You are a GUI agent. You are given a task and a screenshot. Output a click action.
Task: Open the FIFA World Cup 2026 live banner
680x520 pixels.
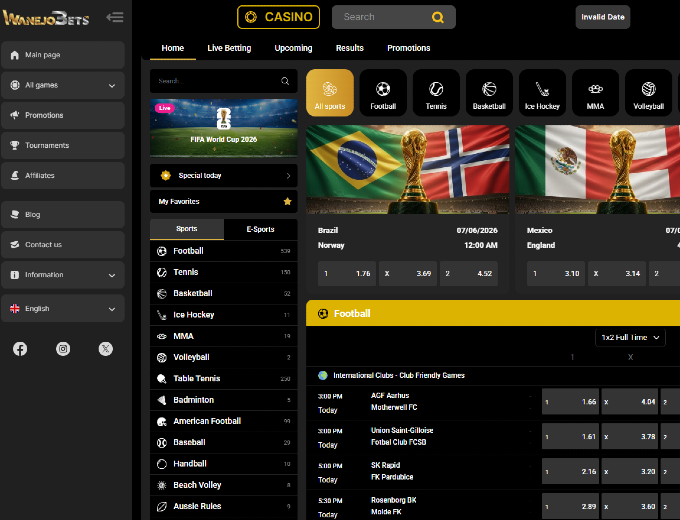point(223,128)
